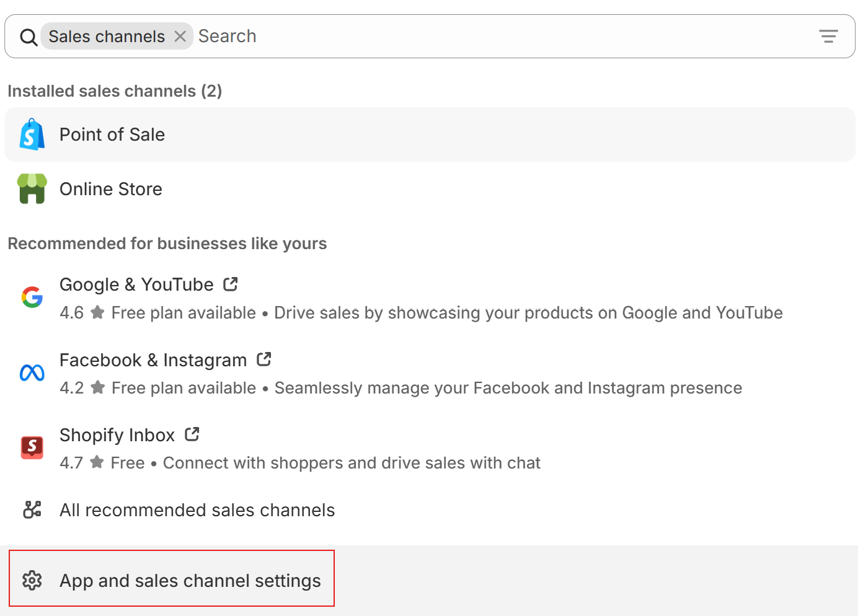Screen dimensions: 858x616
Task: Click external link icon beside Shopify Inbox
Action: point(192,434)
